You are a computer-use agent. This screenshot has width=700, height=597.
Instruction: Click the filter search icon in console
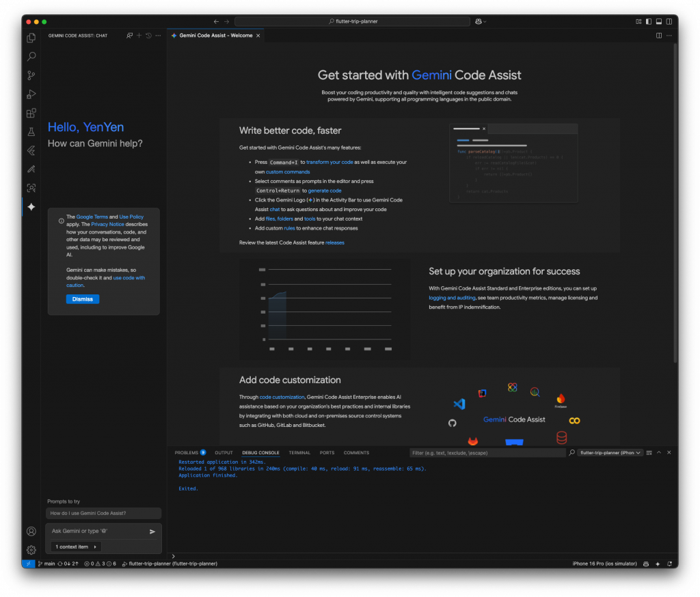[x=571, y=452]
